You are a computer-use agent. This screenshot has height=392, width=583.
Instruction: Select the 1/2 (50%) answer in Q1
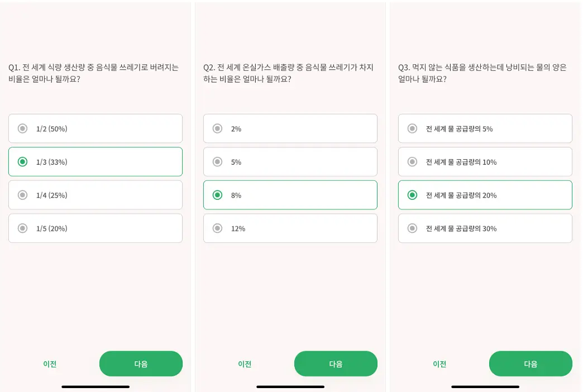pos(95,128)
